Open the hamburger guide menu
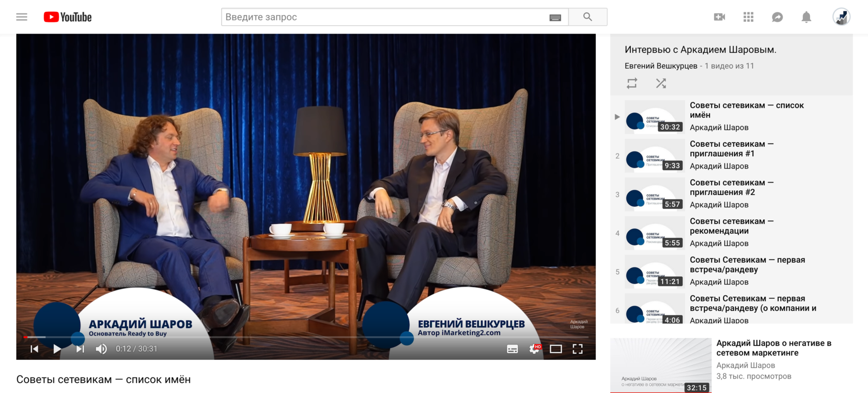 tap(22, 17)
